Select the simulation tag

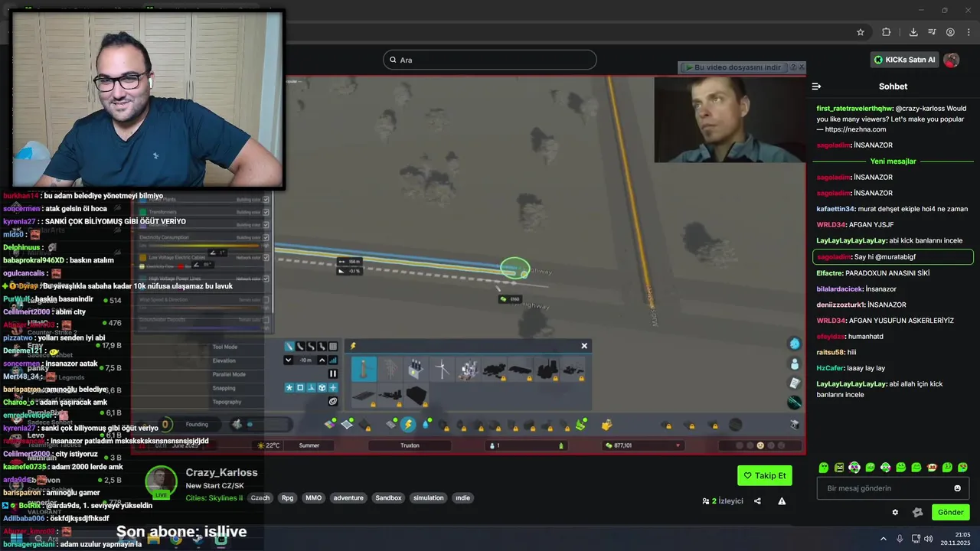pos(428,497)
